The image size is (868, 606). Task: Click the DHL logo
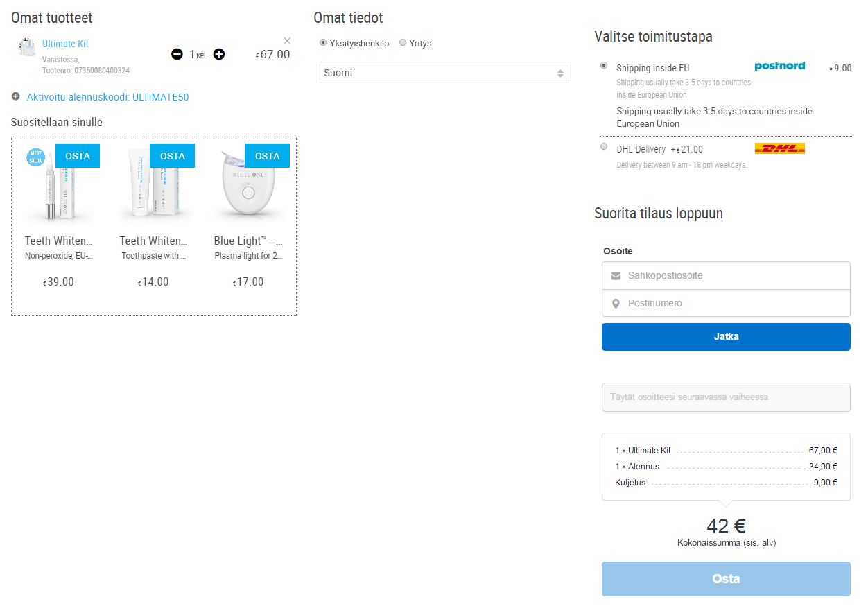click(x=779, y=148)
